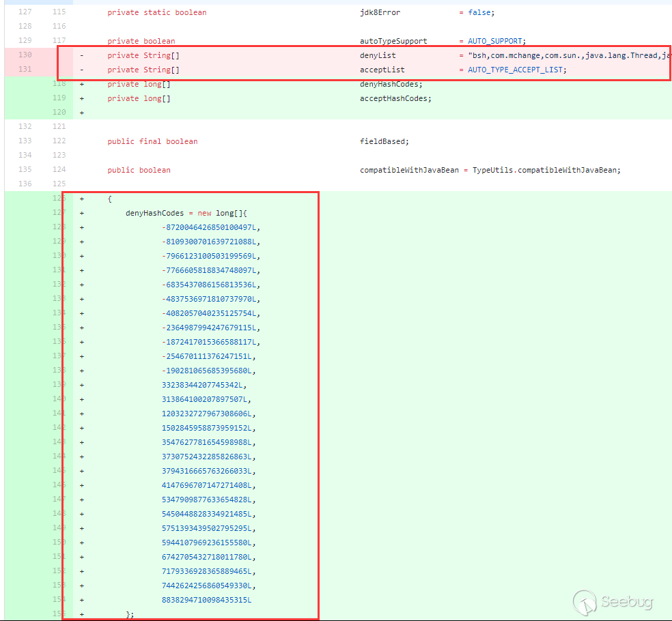Click the Seebug ladybug logo watermark
This screenshot has width=672, height=621.
[x=585, y=601]
